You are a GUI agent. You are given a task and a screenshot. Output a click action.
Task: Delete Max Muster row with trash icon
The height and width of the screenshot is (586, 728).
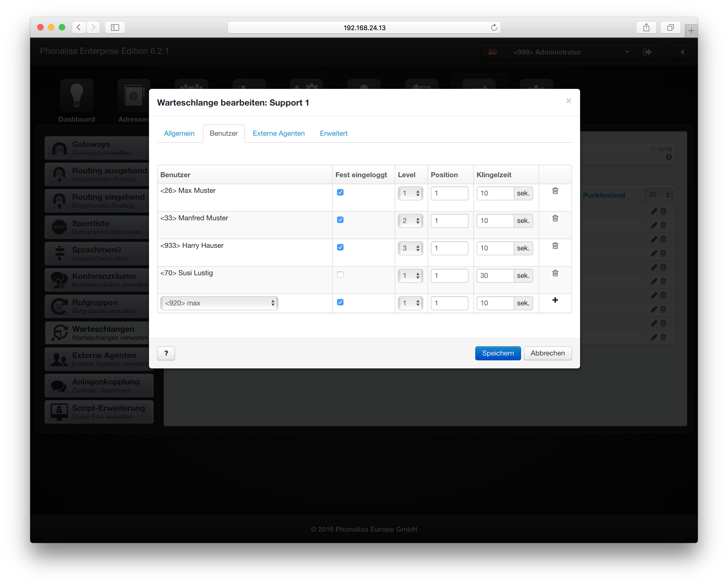point(555,191)
